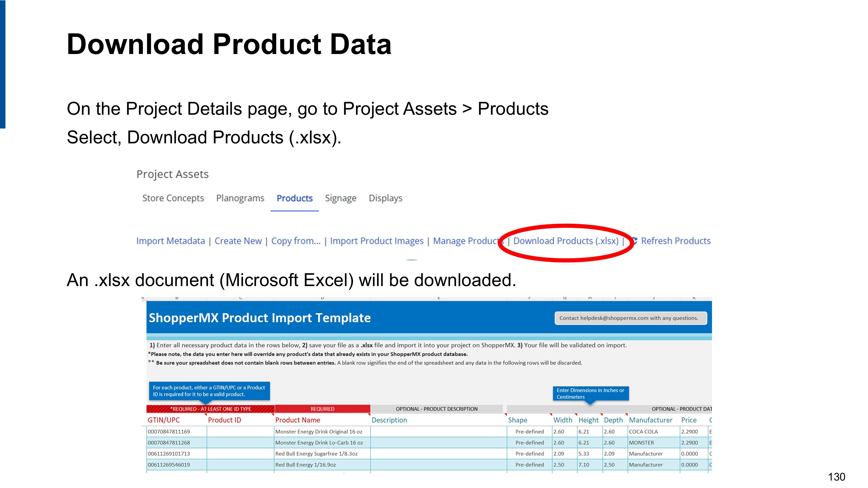868x488 pixels.
Task: Click the helpdesk contact box
Action: [x=630, y=318]
